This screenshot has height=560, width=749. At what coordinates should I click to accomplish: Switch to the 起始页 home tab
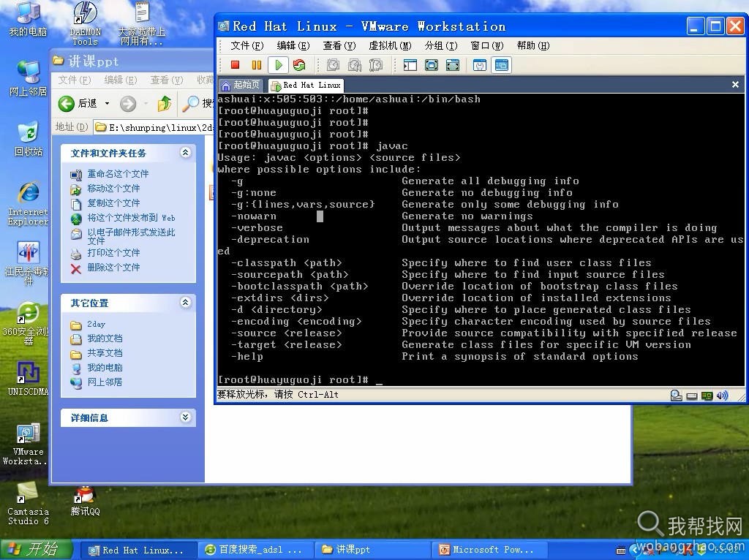pyautogui.click(x=241, y=86)
